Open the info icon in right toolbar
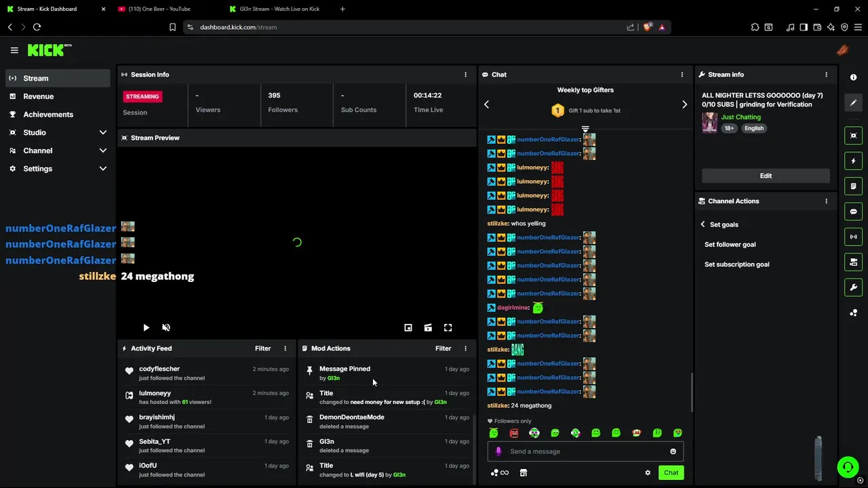 point(853,77)
